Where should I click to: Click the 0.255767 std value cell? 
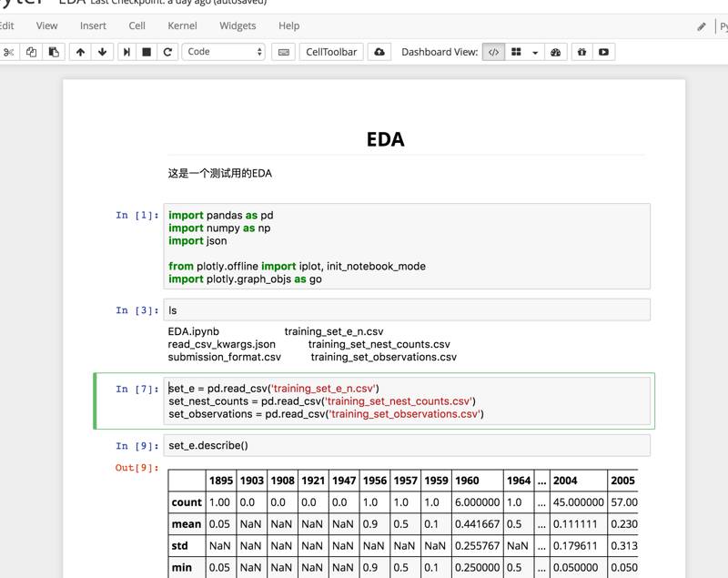click(x=477, y=545)
